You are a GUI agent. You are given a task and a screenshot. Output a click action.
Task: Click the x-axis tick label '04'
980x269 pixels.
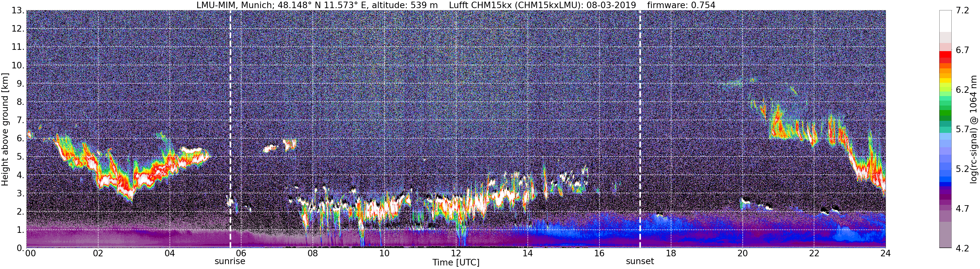point(170,253)
